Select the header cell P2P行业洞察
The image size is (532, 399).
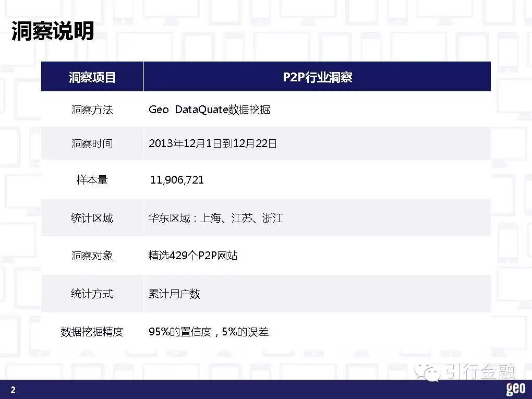(317, 77)
